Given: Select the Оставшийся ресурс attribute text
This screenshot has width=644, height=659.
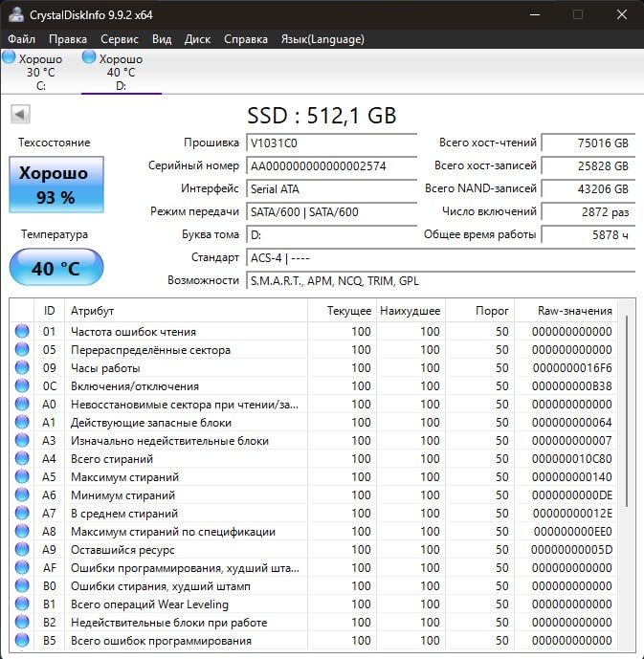Looking at the screenshot, I should click(122, 550).
